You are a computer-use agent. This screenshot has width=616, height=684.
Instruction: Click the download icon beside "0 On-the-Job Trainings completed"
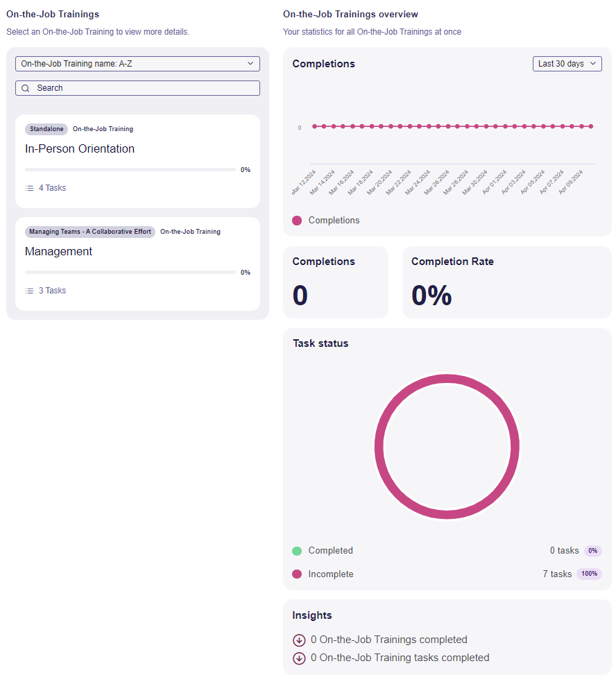tap(299, 640)
